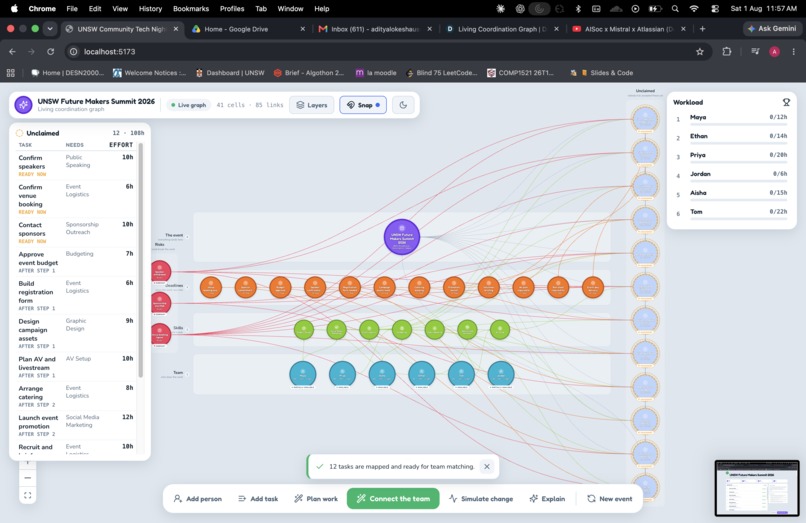The height and width of the screenshot is (523, 806).
Task: Open the Bookmarks menu in menu bar
Action: tap(191, 9)
